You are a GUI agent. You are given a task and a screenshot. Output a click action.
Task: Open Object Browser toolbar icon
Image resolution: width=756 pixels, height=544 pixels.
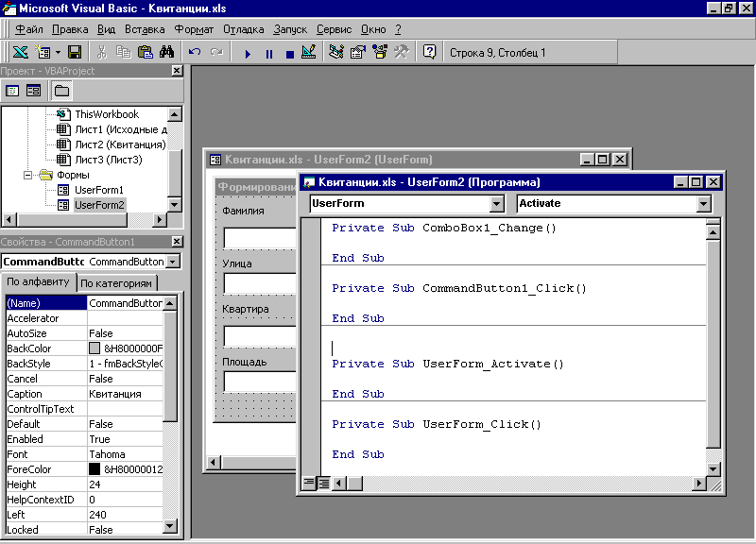pyautogui.click(x=380, y=52)
